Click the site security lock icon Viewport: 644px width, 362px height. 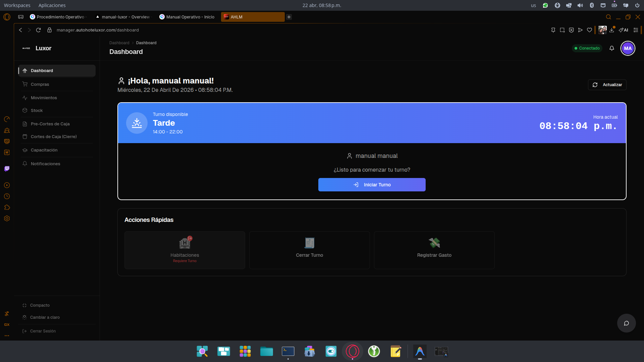coord(49,30)
